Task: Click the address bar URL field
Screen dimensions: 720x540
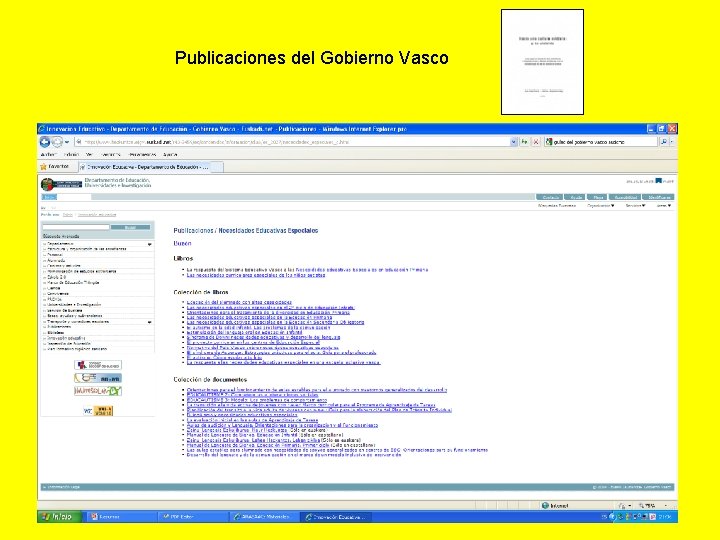Action: (292, 142)
